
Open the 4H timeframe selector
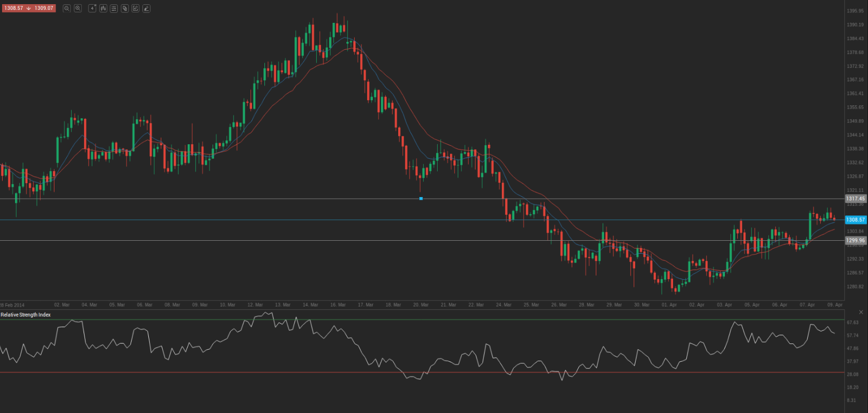92,8
